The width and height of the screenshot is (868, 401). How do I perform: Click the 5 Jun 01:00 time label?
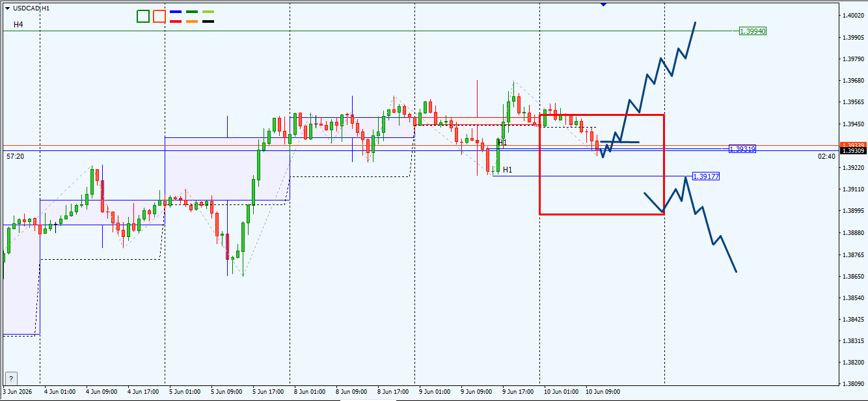pyautogui.click(x=185, y=392)
